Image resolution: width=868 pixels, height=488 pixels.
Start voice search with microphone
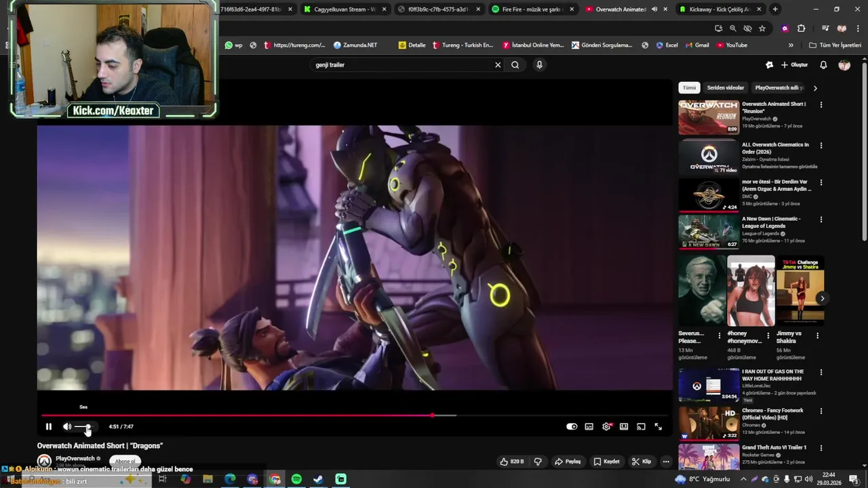pyautogui.click(x=539, y=65)
